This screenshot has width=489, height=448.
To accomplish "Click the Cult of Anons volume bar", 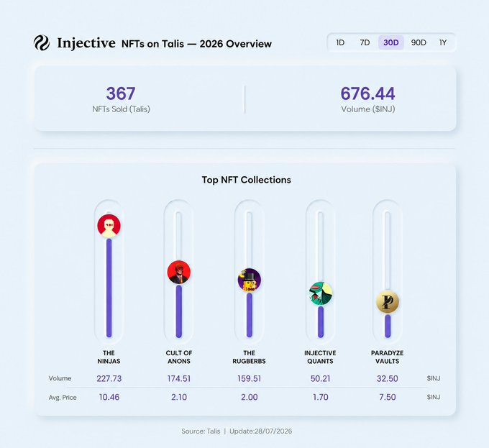I will 178,311.
